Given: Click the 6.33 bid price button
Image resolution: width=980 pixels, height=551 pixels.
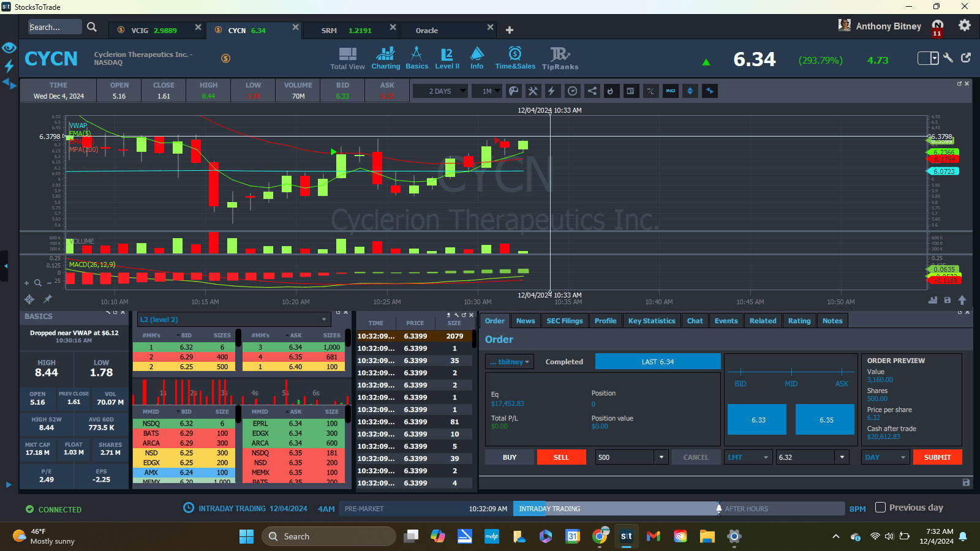Looking at the screenshot, I should (x=757, y=419).
